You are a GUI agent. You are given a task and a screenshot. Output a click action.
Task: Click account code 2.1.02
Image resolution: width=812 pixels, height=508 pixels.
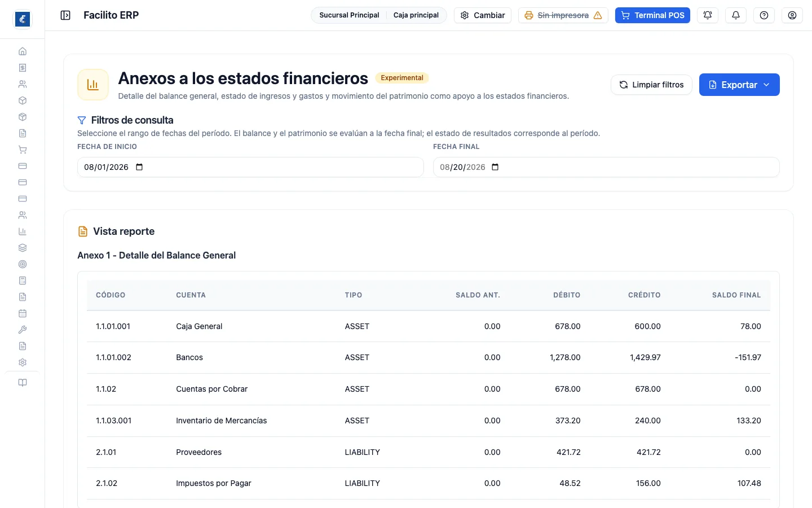point(107,483)
